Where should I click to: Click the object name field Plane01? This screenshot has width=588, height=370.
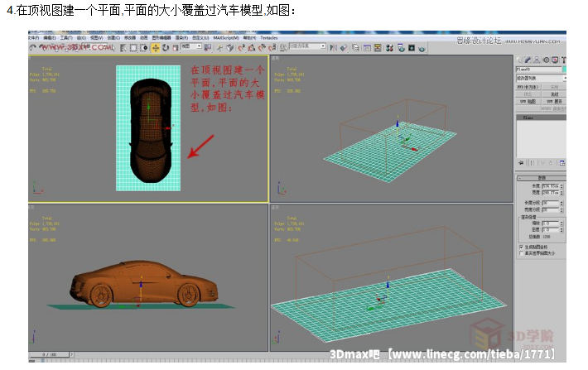[539, 70]
